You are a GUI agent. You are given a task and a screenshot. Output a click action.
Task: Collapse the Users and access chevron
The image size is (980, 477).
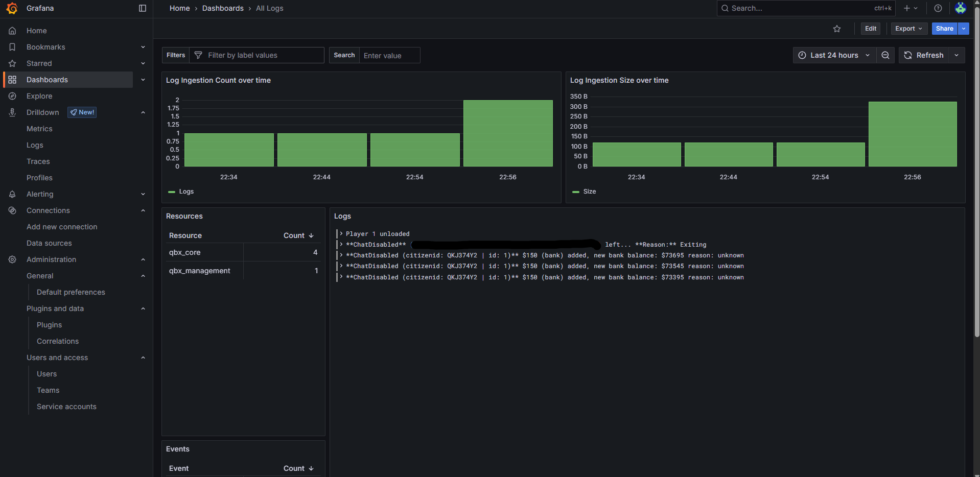pos(143,357)
